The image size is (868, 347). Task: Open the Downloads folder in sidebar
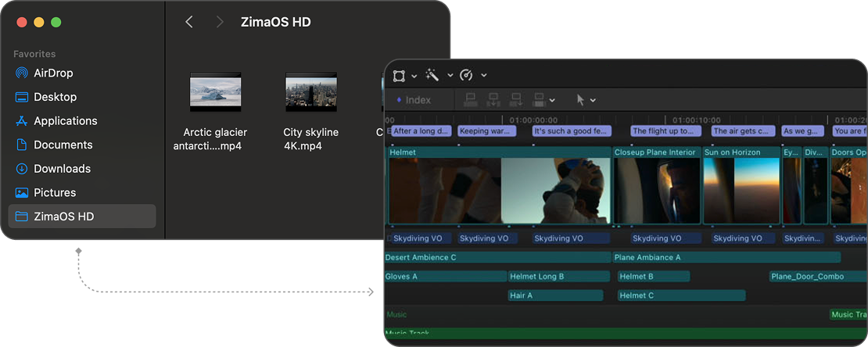point(62,169)
